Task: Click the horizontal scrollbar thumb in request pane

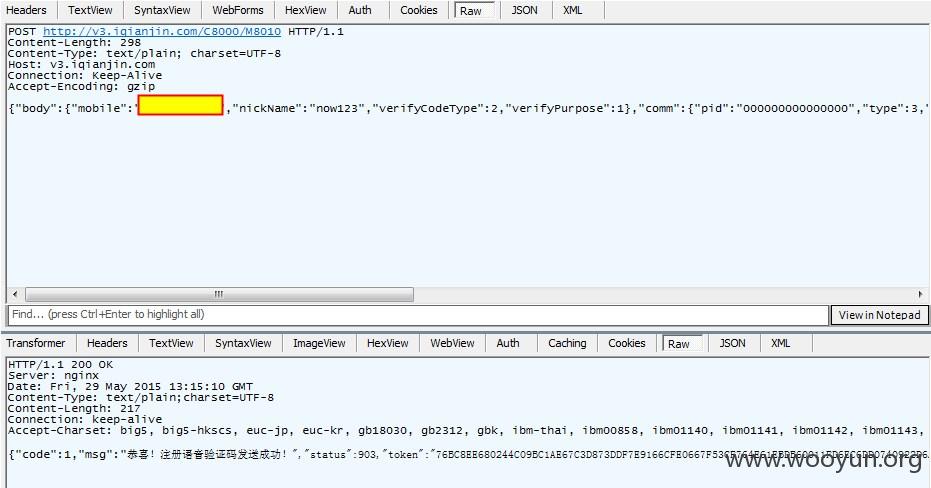Action: [x=219, y=294]
